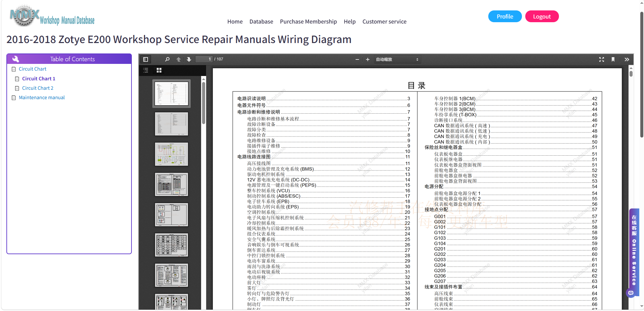Open Maintenance manual entry

click(x=42, y=98)
